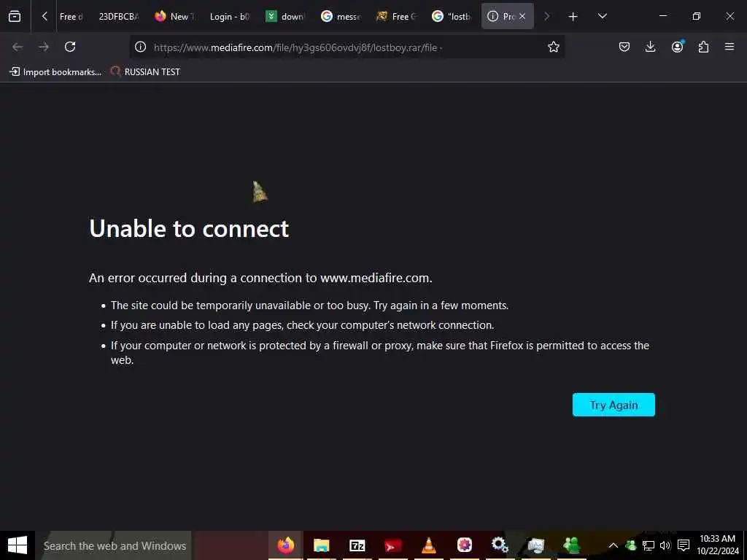Restore down the Firefox window
This screenshot has height=560, width=747.
pos(696,16)
